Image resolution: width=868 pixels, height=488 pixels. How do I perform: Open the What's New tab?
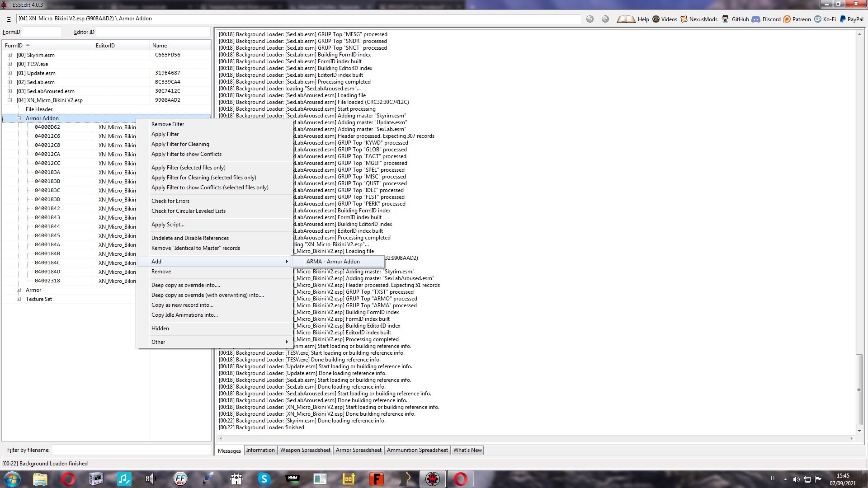[x=467, y=450]
